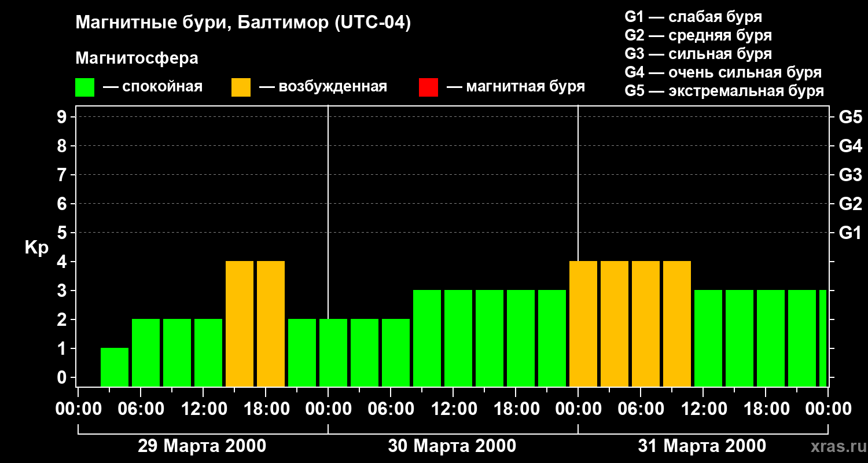Image resolution: width=868 pixels, height=463 pixels.
Task: Click the 'Магнитосфера' heading
Action: coord(137,58)
